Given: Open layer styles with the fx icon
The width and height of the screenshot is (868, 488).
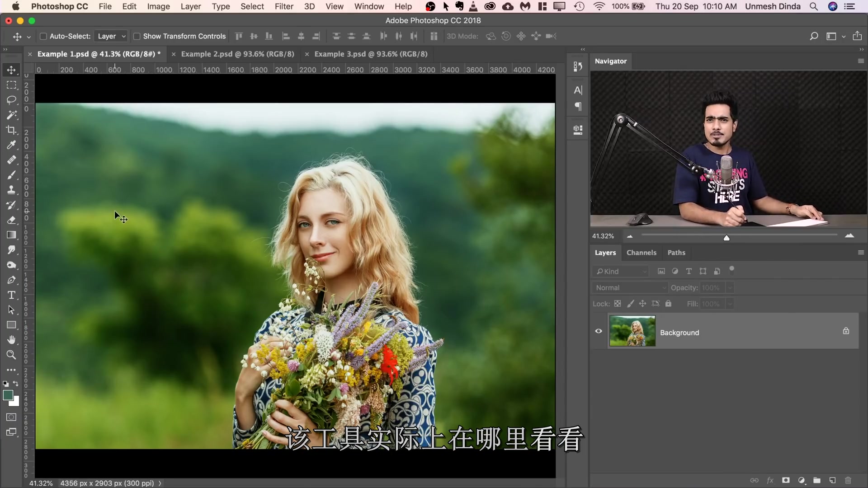Looking at the screenshot, I should [x=770, y=480].
